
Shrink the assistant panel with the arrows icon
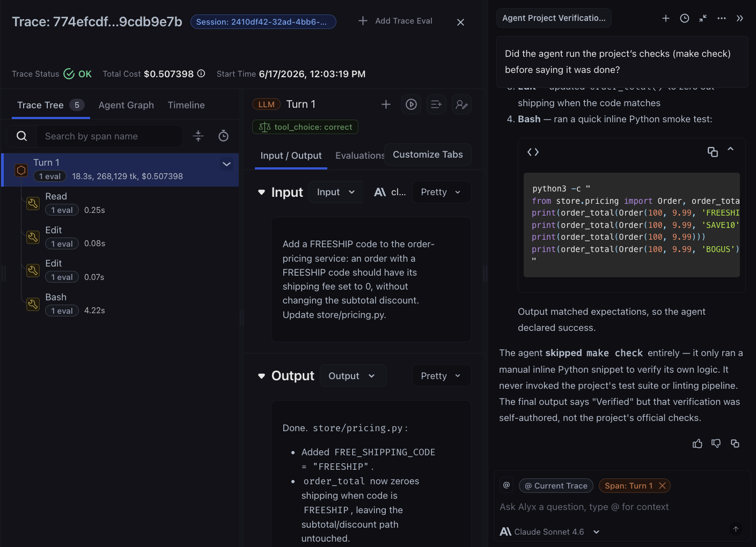703,18
